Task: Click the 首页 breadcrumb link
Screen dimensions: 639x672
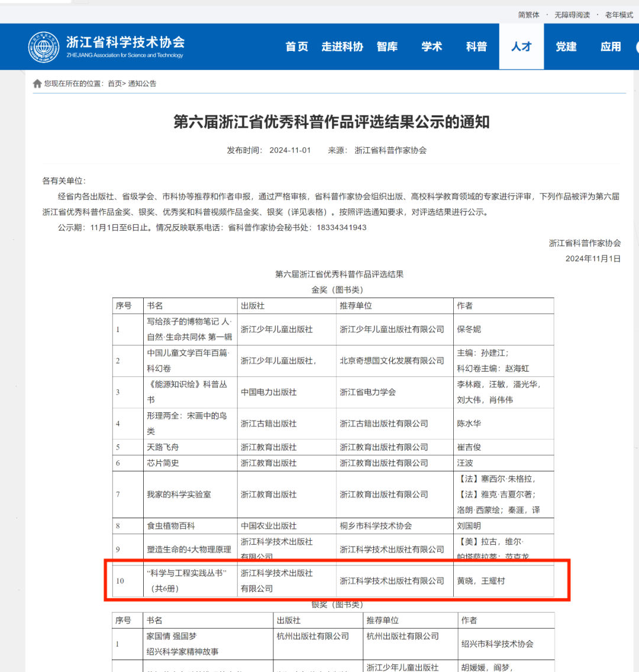Action: tap(115, 83)
